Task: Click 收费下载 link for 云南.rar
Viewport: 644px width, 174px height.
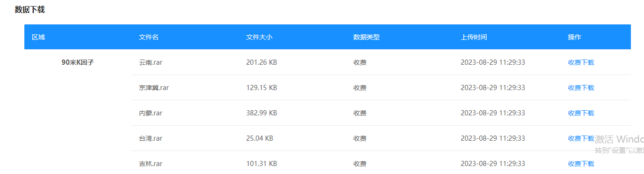Action: (581, 62)
